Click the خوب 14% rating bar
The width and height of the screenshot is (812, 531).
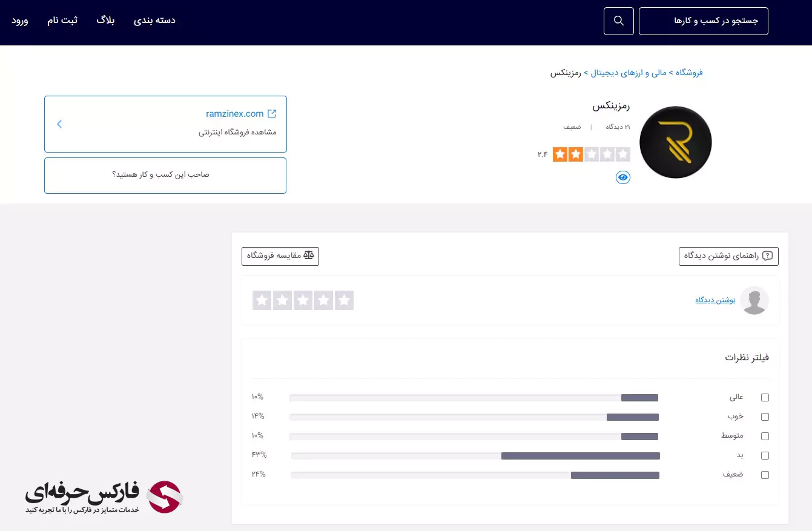474,417
